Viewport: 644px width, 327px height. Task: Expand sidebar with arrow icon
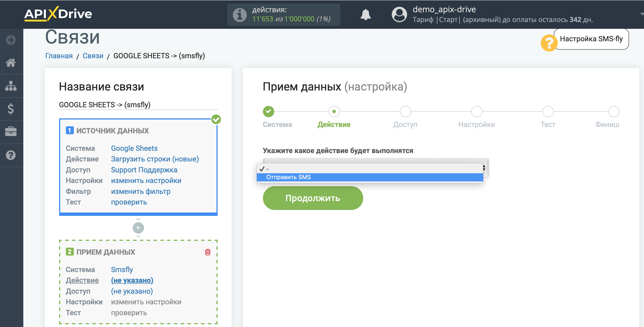coord(11,40)
